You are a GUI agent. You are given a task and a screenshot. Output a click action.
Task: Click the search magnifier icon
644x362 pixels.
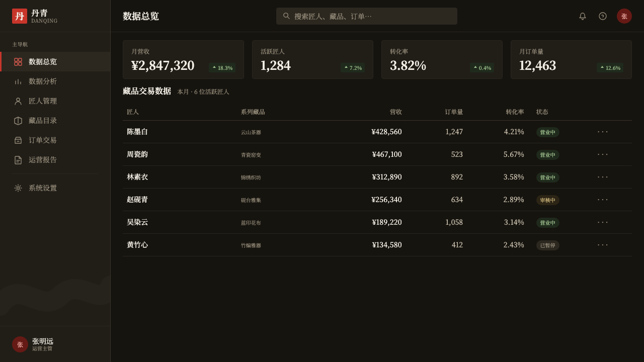click(x=286, y=16)
